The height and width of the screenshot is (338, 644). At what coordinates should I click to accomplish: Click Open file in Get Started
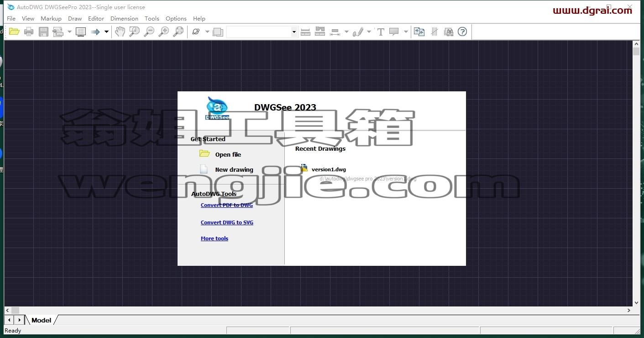pos(228,154)
